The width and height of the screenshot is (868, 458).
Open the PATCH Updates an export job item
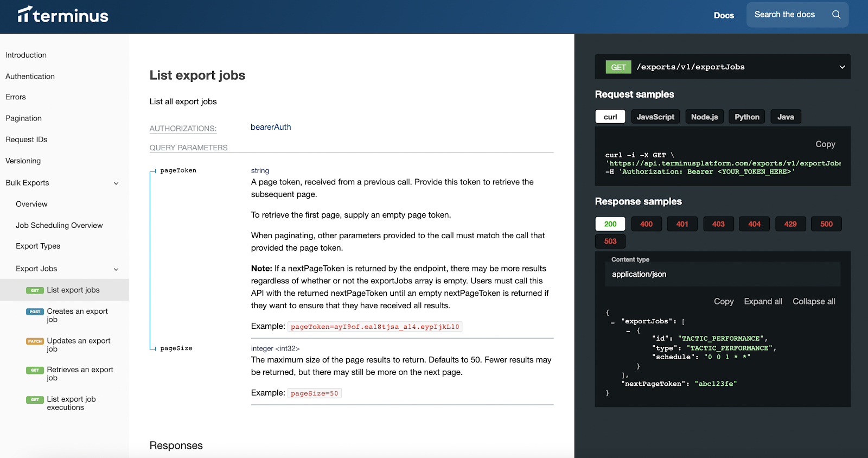click(69, 345)
